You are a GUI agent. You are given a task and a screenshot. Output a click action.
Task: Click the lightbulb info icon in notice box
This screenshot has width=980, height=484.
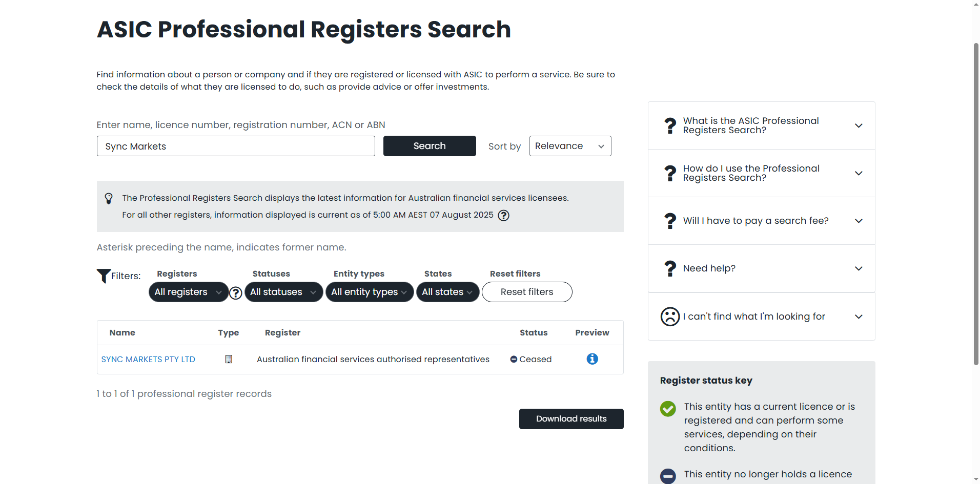click(x=109, y=198)
